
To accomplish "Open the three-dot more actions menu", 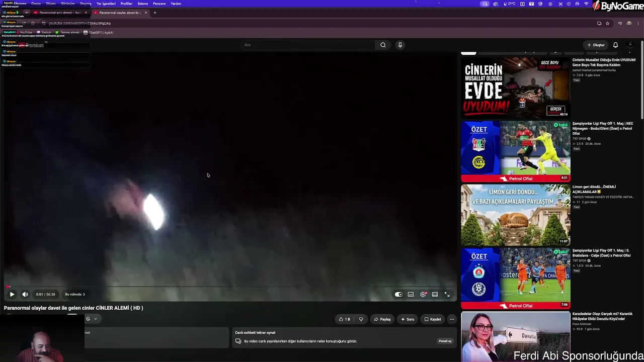I will pos(452,319).
